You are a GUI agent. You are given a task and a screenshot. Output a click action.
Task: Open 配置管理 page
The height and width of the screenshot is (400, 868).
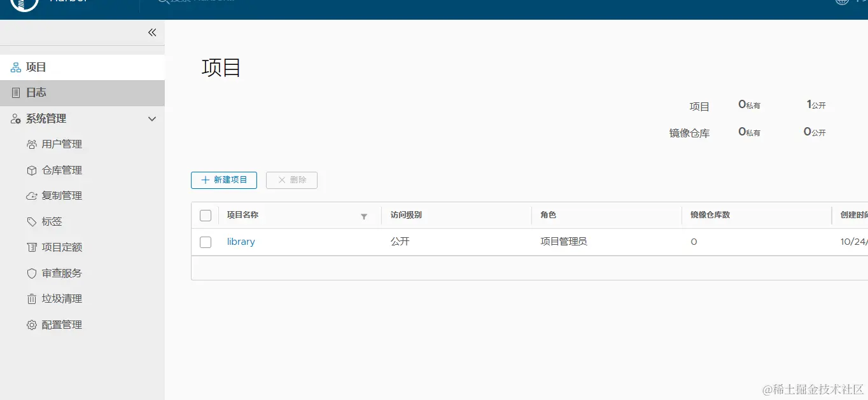coord(62,325)
